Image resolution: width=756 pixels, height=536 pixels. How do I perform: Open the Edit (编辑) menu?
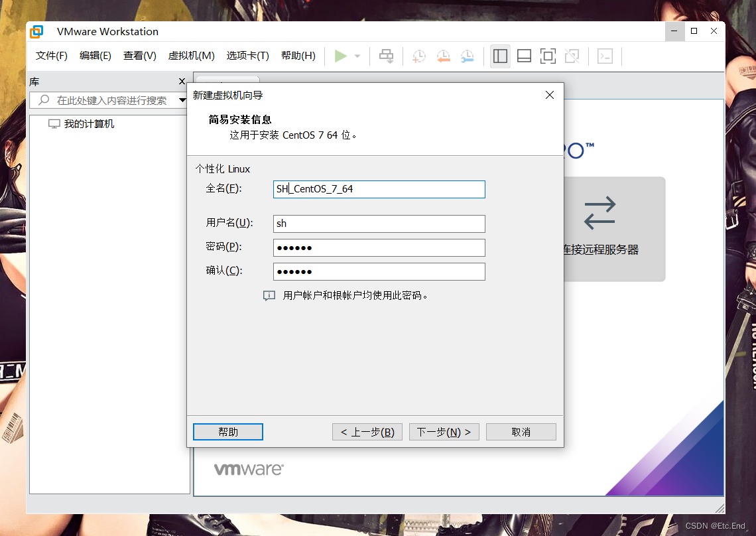pyautogui.click(x=95, y=56)
